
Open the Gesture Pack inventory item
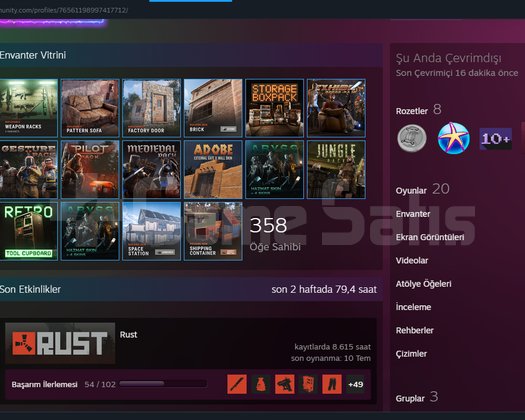point(28,169)
